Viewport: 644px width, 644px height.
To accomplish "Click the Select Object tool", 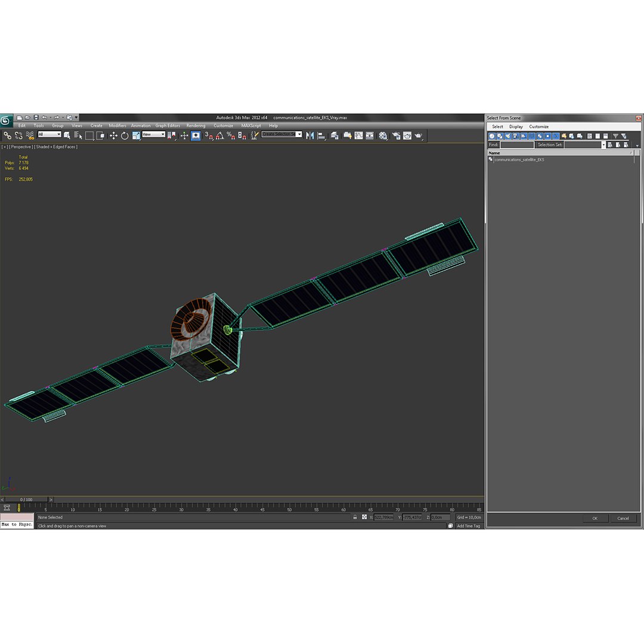I will click(x=67, y=135).
